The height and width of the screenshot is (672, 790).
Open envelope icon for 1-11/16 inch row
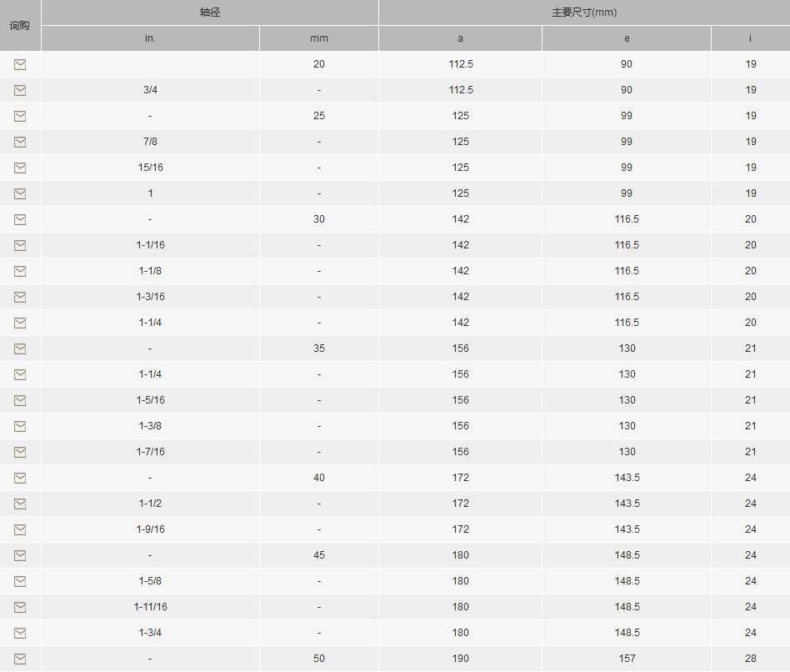pyautogui.click(x=20, y=607)
